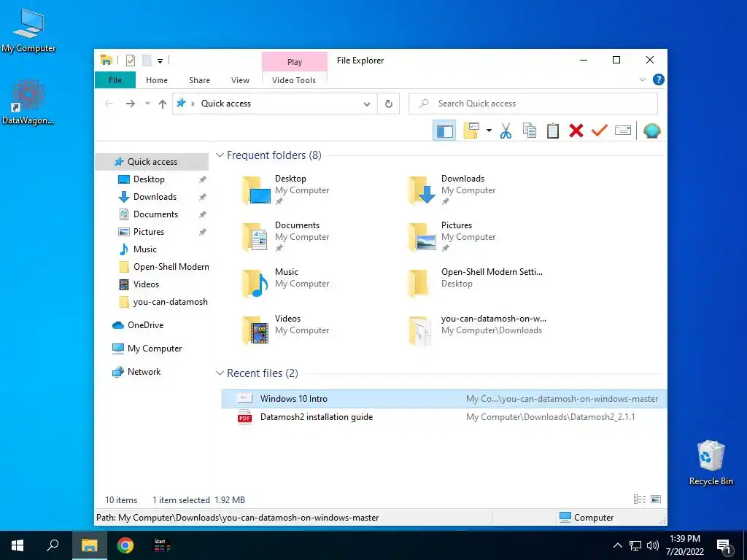Screen dimensions: 747x560
Task: Click the Quick access address bar text
Action: click(226, 104)
